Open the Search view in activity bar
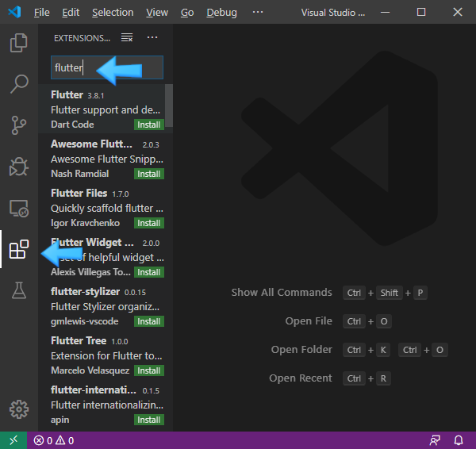This screenshot has height=449, width=476. coord(19,84)
